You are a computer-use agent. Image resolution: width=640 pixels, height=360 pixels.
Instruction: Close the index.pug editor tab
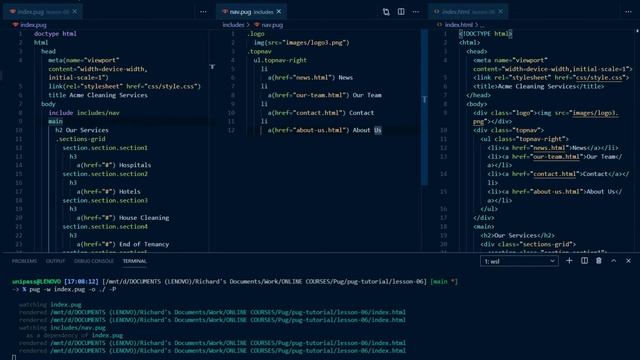click(74, 11)
